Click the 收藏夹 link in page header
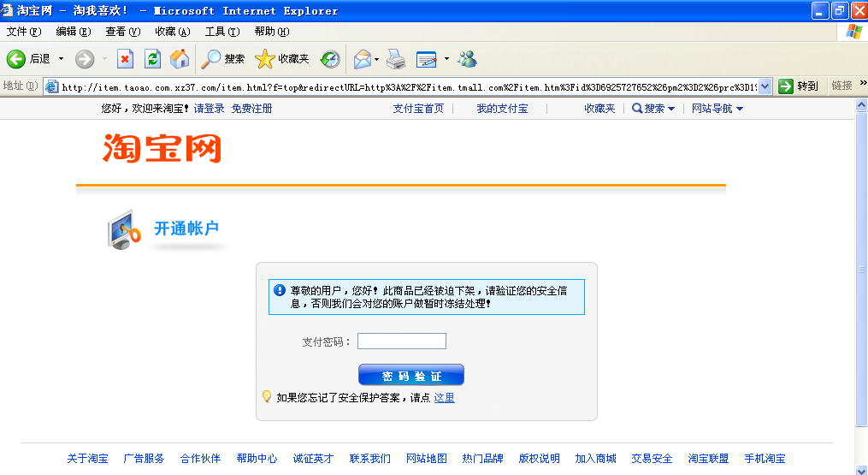Screen dimensions: 868x475 click(599, 109)
